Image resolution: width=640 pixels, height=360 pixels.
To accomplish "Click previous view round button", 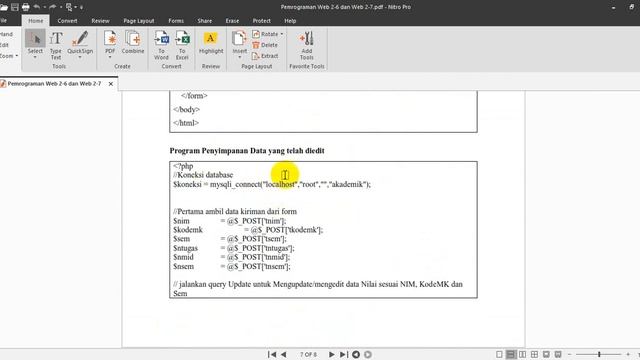I will [x=356, y=354].
